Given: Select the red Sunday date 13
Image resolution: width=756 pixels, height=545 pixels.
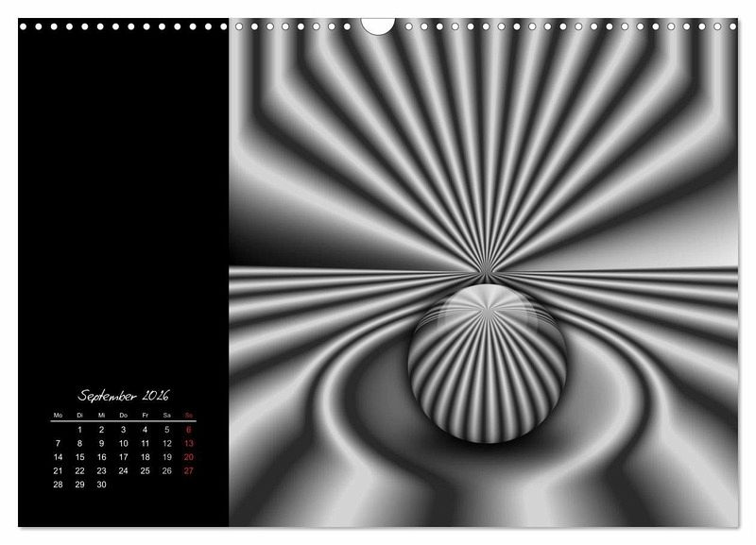Looking at the screenshot, I should (189, 443).
